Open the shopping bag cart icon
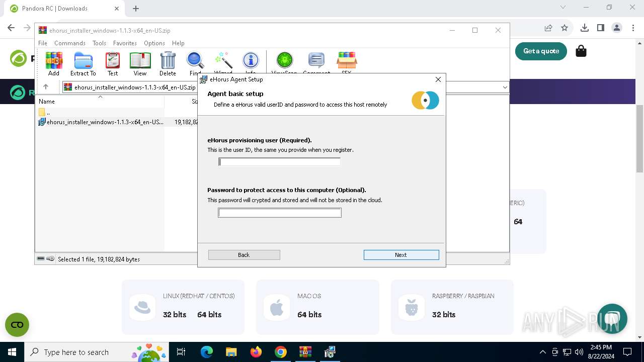The width and height of the screenshot is (644, 362). pos(581,51)
